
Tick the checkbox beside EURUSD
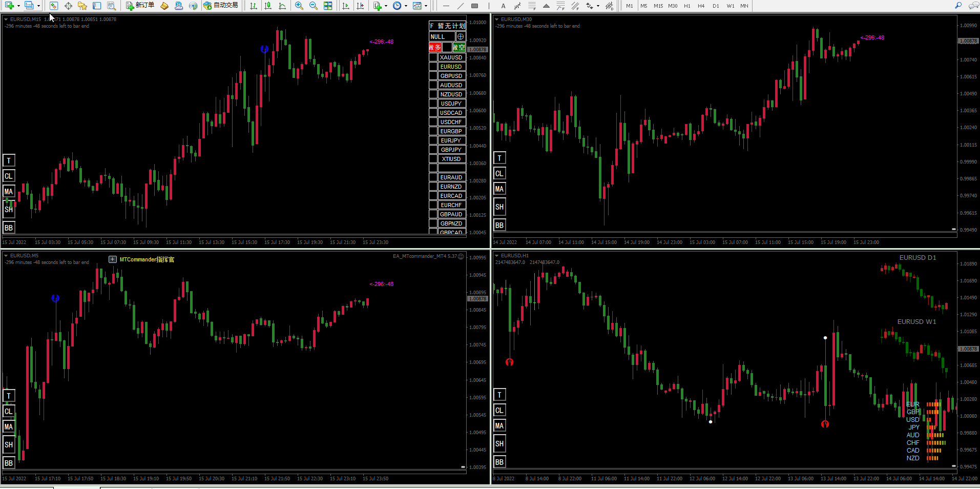click(x=433, y=67)
